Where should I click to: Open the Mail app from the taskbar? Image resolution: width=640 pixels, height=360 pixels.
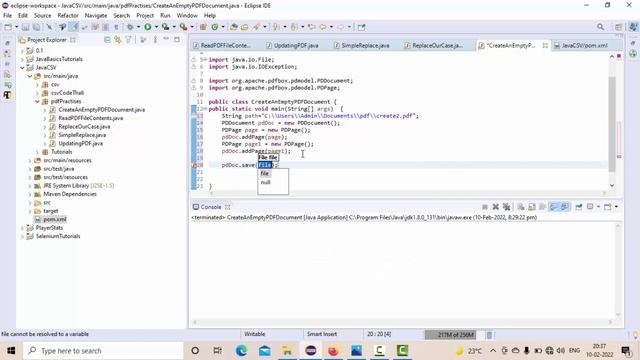(264, 351)
